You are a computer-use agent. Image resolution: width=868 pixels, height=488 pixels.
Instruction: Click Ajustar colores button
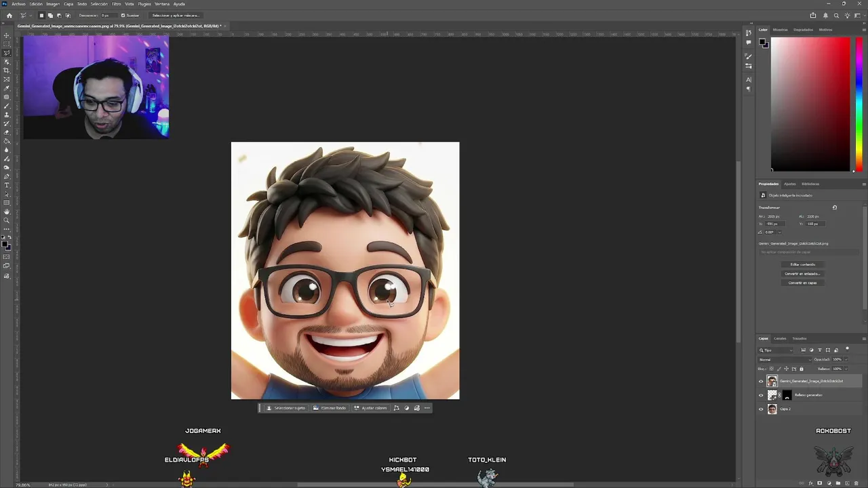pyautogui.click(x=370, y=408)
